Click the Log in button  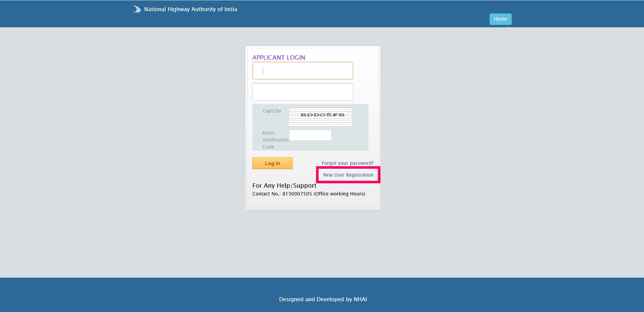tap(272, 163)
